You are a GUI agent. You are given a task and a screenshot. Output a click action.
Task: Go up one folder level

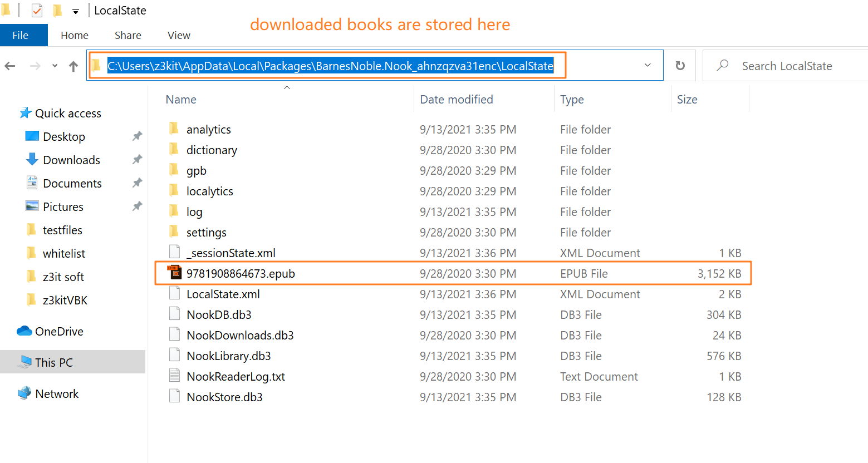[x=73, y=66]
